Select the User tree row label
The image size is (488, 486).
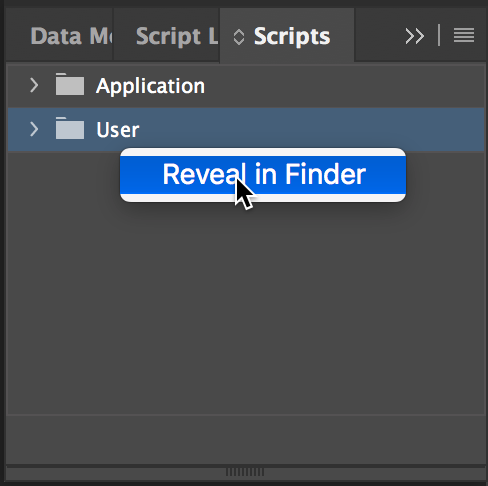(118, 130)
